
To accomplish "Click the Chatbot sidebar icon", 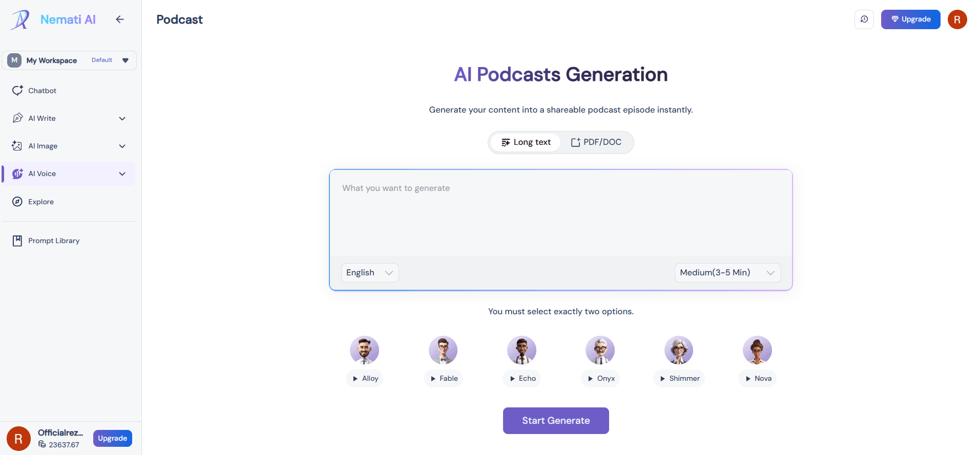I will coord(17,91).
